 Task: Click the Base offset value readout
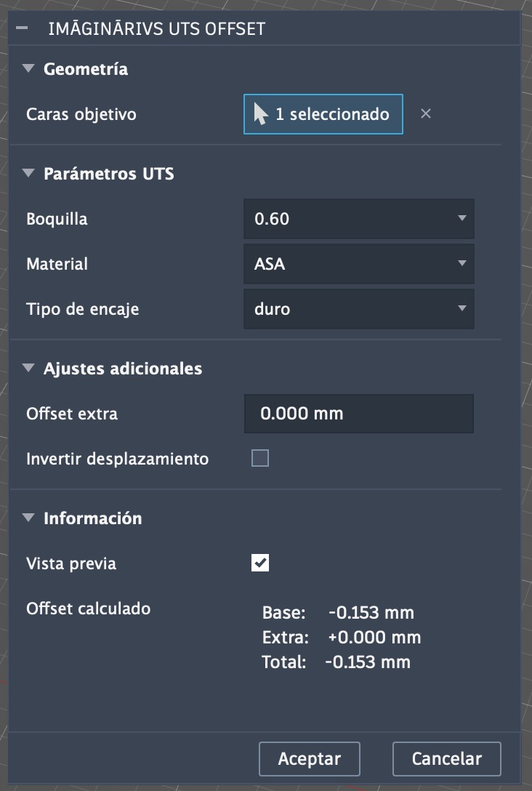(371, 613)
